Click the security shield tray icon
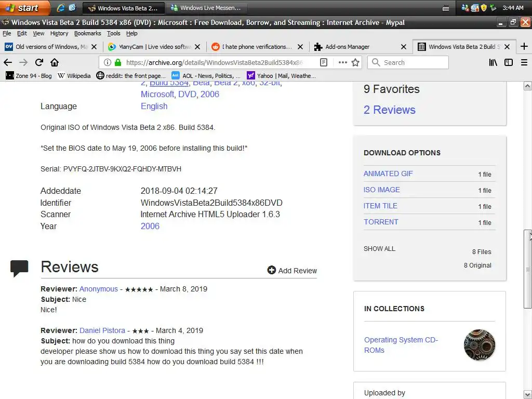The height and width of the screenshot is (399, 532). pos(484,8)
